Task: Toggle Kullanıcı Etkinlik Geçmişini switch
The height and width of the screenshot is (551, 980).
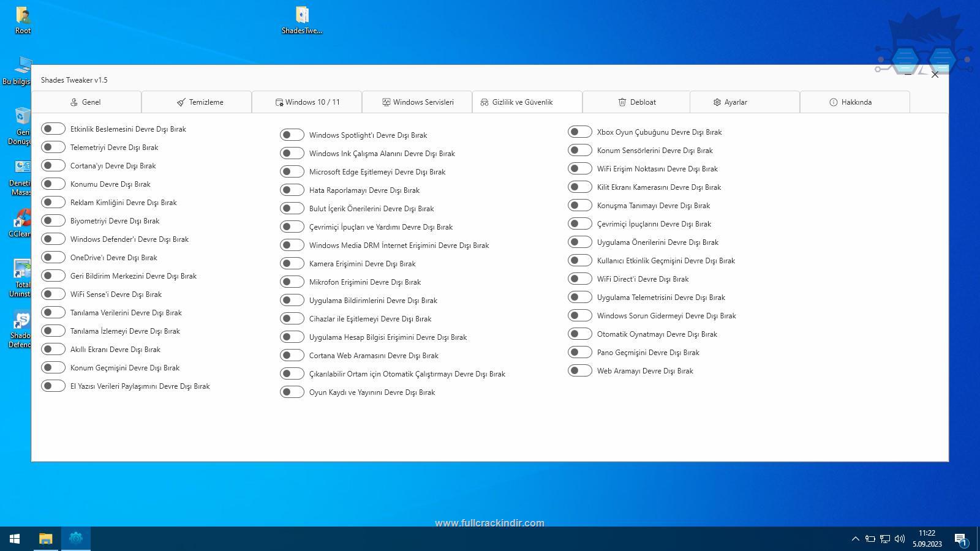Action: click(x=580, y=260)
